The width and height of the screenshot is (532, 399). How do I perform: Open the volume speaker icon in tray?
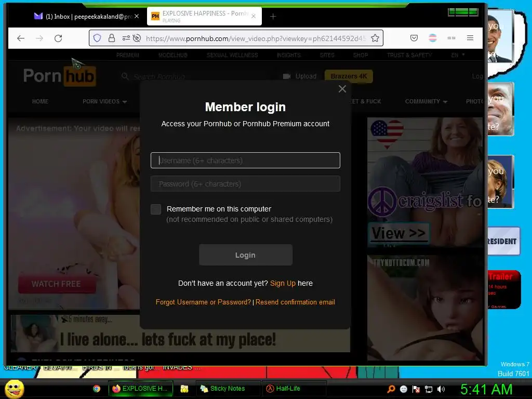[x=441, y=389]
